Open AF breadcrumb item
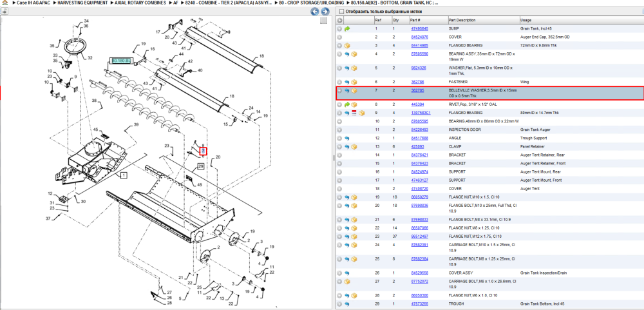The width and height of the screenshot is (644, 310). click(176, 3)
